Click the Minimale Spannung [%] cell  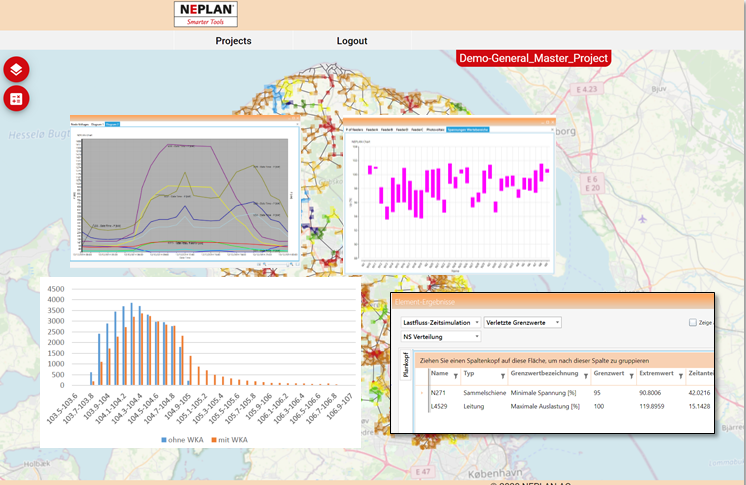(x=543, y=393)
